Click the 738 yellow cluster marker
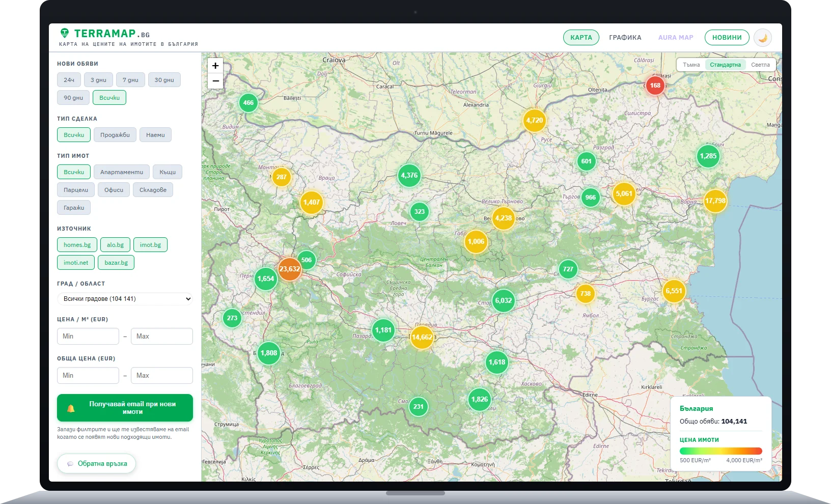831x504 pixels. (586, 293)
